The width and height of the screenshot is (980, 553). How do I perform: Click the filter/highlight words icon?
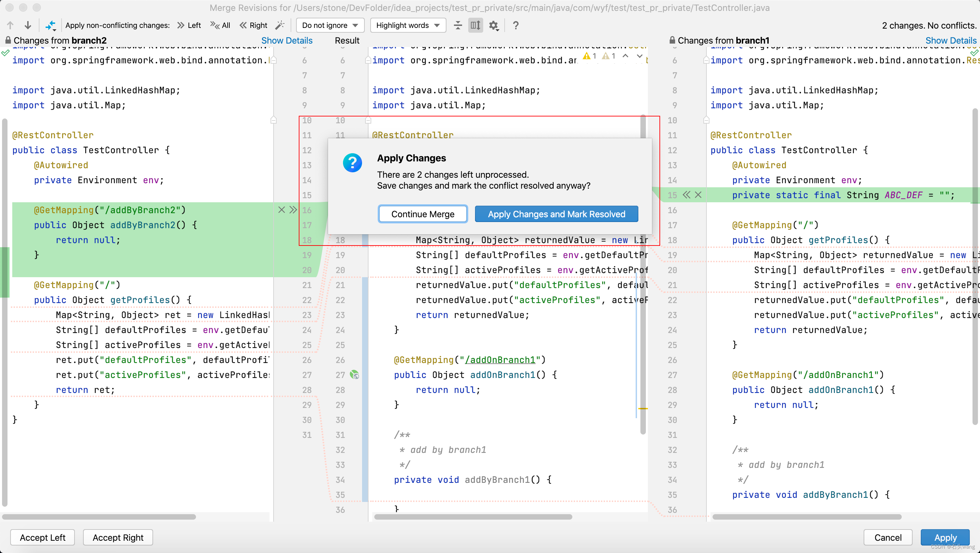[x=407, y=26]
